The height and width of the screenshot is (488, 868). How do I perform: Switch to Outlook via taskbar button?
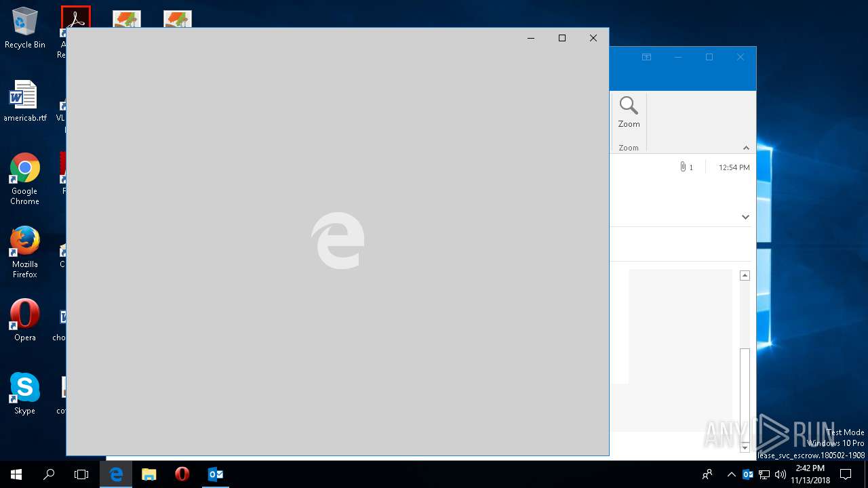tap(215, 474)
